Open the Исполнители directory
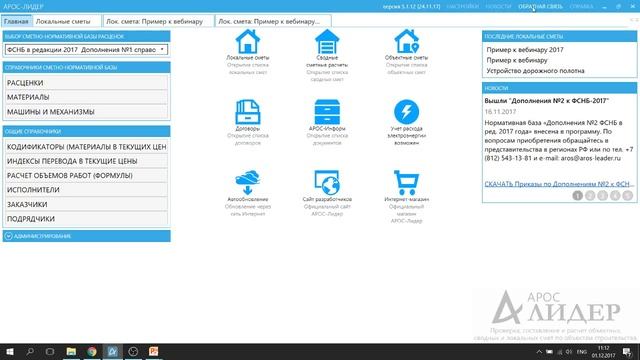The image size is (640, 360). (87, 190)
